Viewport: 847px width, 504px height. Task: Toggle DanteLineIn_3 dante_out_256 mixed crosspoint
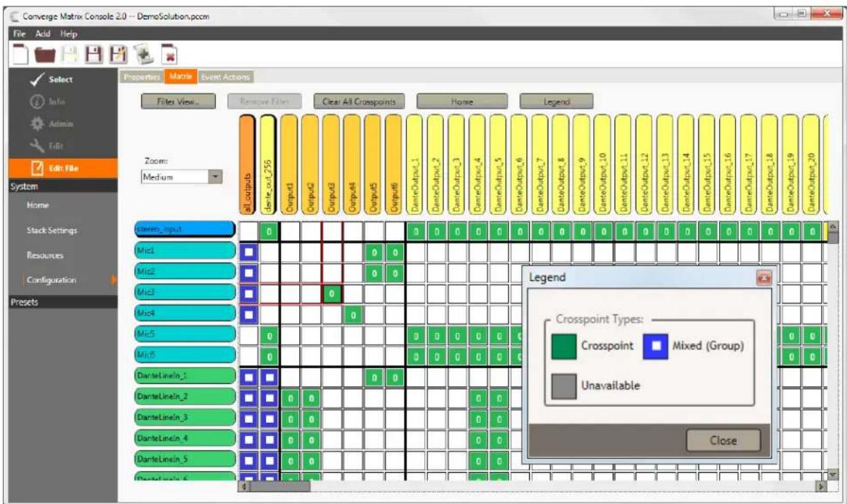coord(270,419)
